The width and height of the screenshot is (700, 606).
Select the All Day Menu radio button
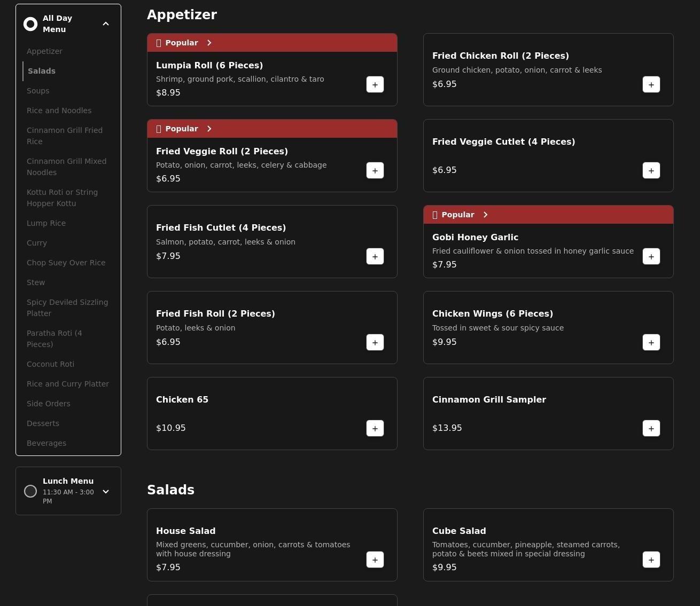pyautogui.click(x=30, y=24)
